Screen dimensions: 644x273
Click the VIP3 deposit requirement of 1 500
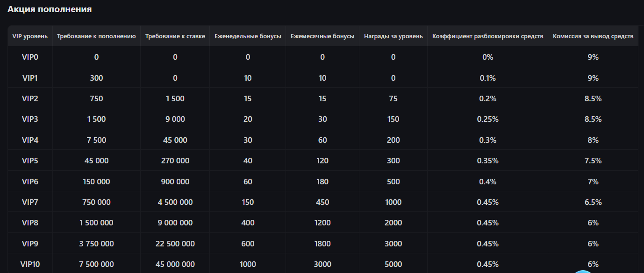coord(96,119)
